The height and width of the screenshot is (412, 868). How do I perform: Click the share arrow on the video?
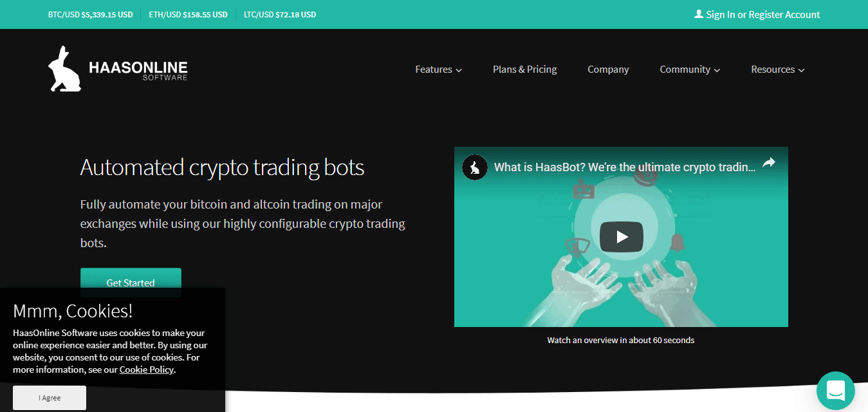(x=768, y=164)
